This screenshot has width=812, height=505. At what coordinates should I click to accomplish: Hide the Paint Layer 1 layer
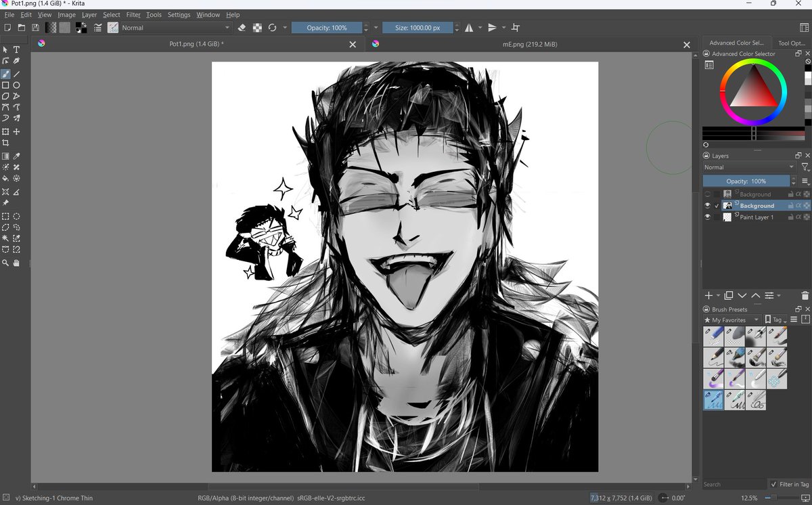coord(707,217)
